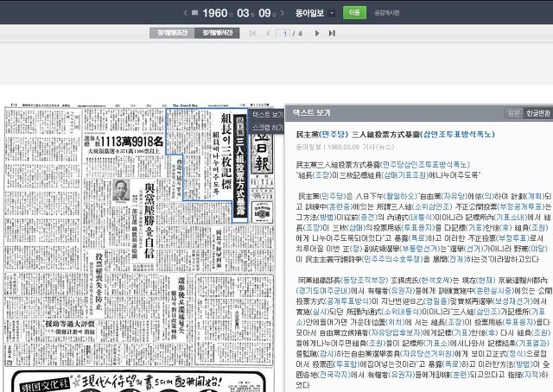
Task: Jump to the last page
Action: tap(332, 33)
